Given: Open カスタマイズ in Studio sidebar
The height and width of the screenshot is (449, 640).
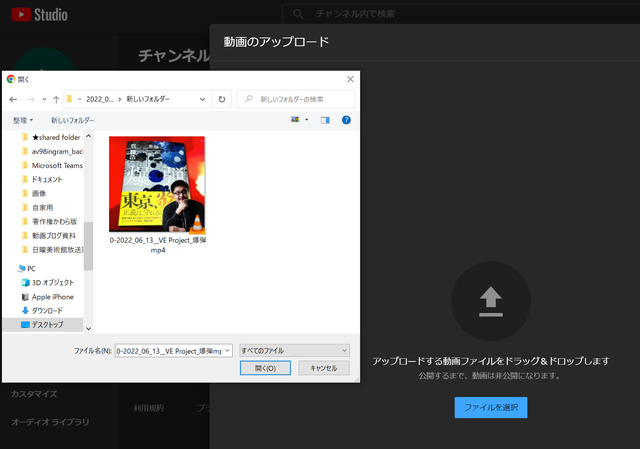Looking at the screenshot, I should point(34,394).
